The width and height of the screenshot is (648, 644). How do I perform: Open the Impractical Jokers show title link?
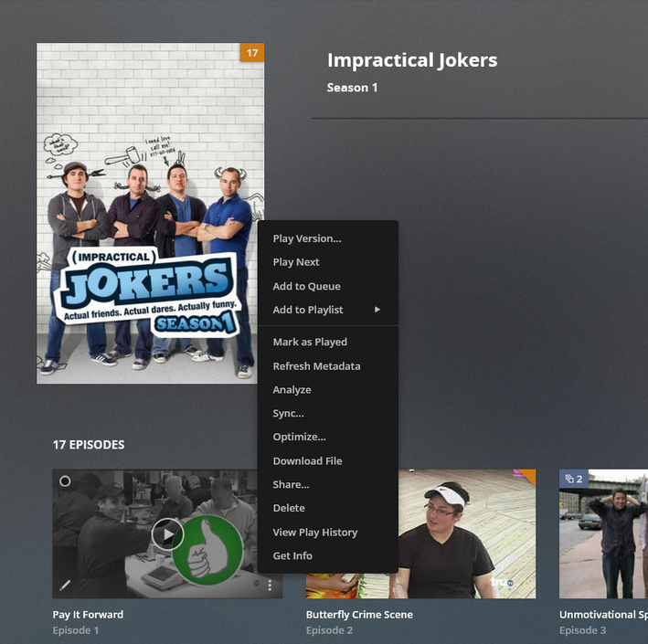point(412,60)
